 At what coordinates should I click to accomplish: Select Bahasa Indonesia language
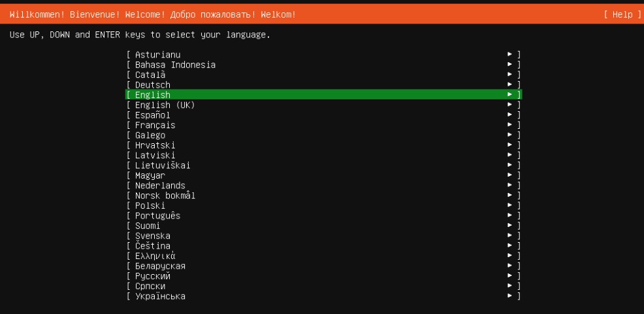[x=324, y=65]
